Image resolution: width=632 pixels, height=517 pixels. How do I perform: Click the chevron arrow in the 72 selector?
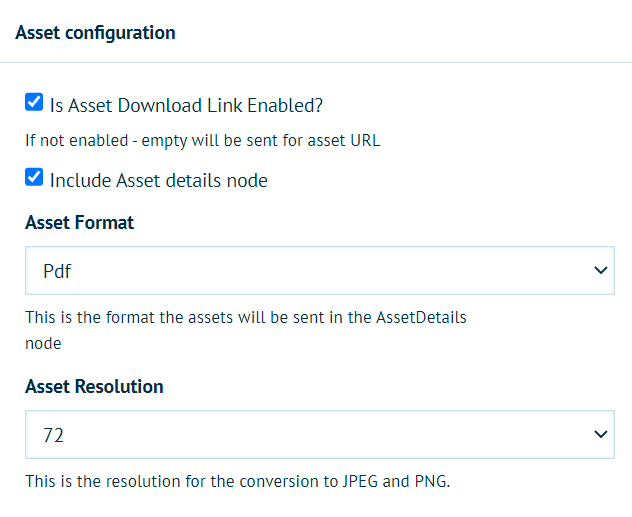600,435
